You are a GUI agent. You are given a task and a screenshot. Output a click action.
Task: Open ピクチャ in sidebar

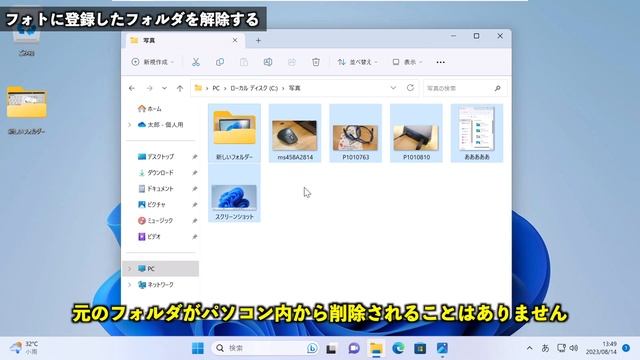pyautogui.click(x=152, y=204)
